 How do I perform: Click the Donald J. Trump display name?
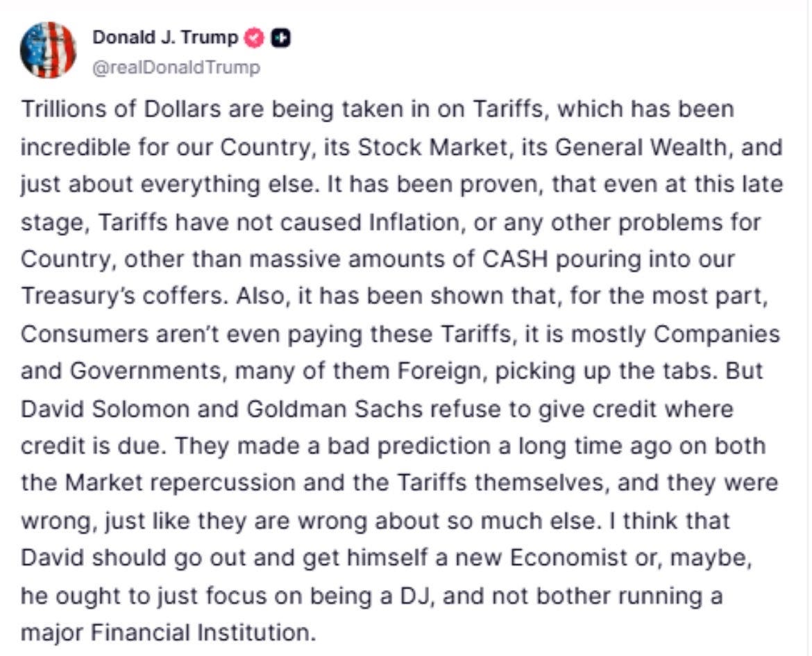coord(165,37)
